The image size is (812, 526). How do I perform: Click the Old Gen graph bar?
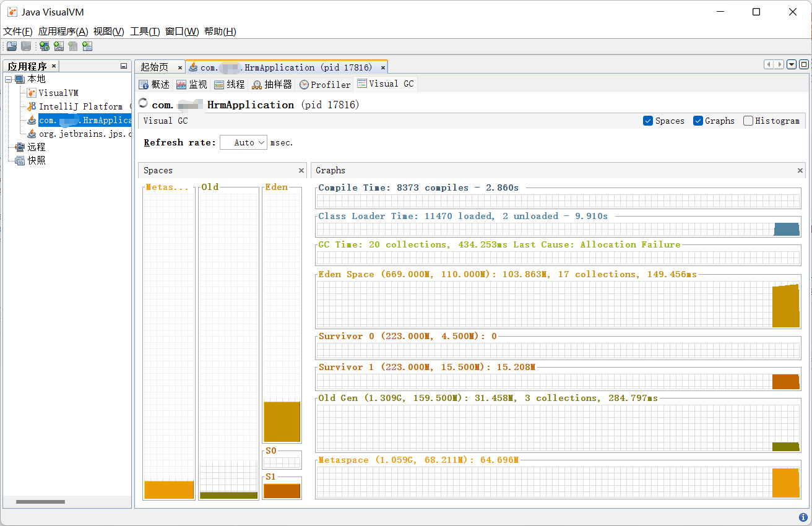click(785, 447)
